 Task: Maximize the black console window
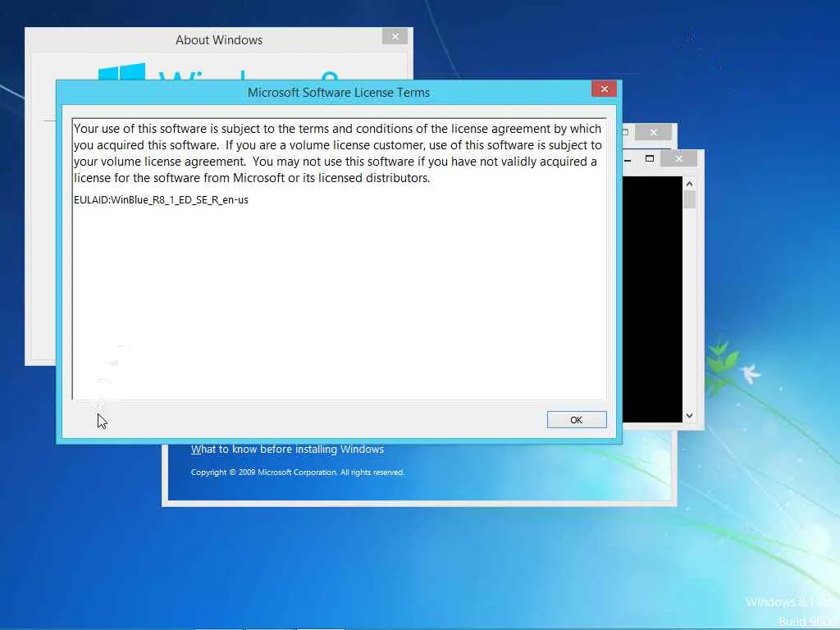pos(650,158)
